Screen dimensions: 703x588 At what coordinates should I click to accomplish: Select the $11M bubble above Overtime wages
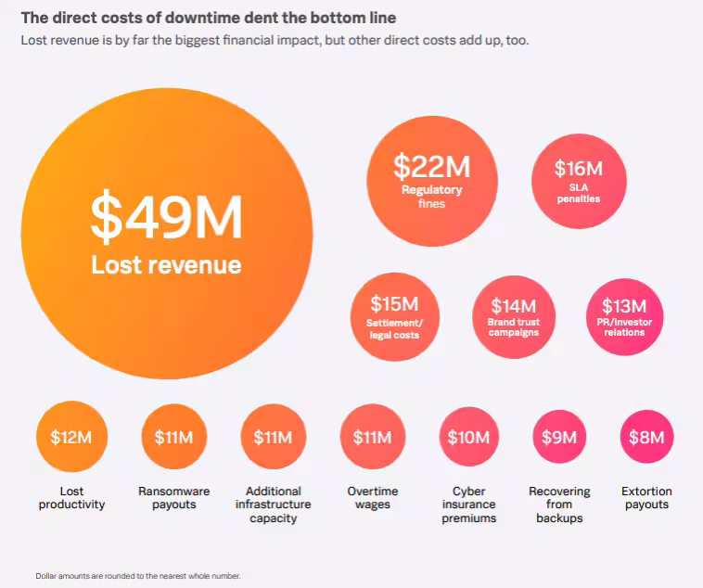click(x=373, y=437)
